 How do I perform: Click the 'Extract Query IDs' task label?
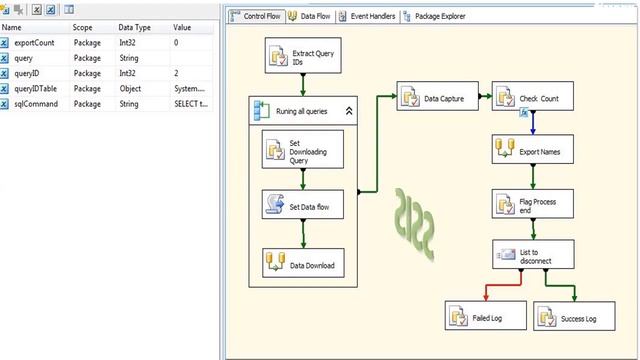313,58
